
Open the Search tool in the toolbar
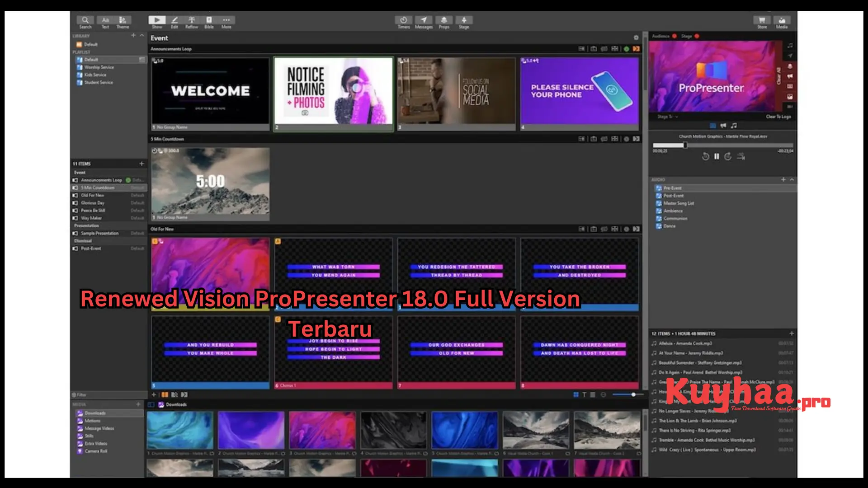(x=85, y=22)
